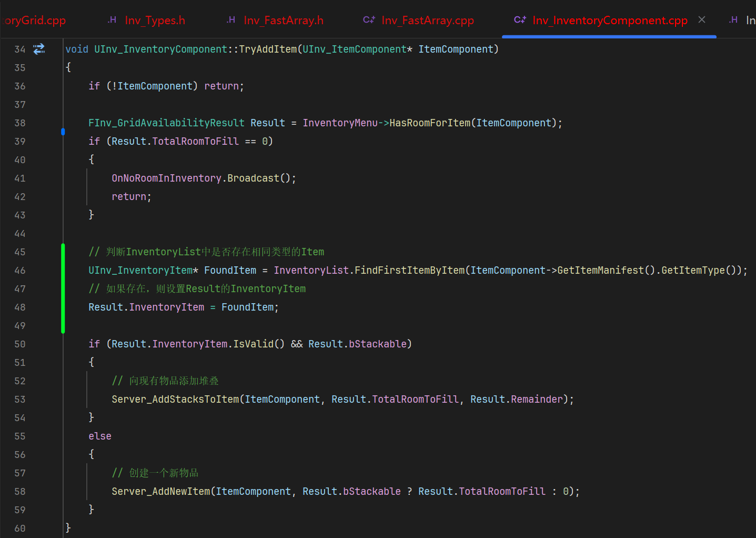Click GetItemManifest on line 46
Viewport: 756px width, 538px height.
600,270
